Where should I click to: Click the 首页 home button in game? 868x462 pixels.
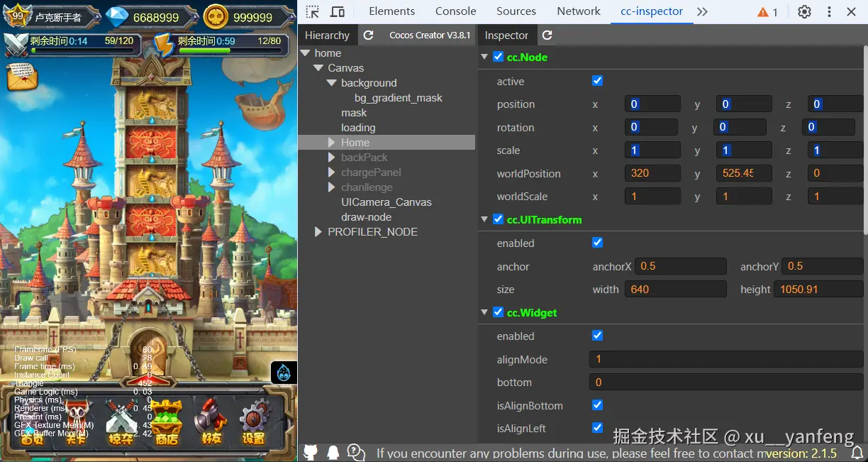pyautogui.click(x=32, y=421)
